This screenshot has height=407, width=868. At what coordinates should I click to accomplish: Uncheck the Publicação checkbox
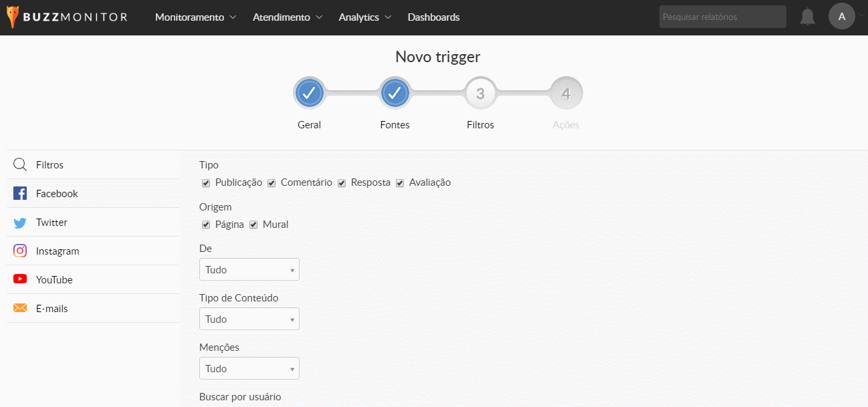[206, 183]
